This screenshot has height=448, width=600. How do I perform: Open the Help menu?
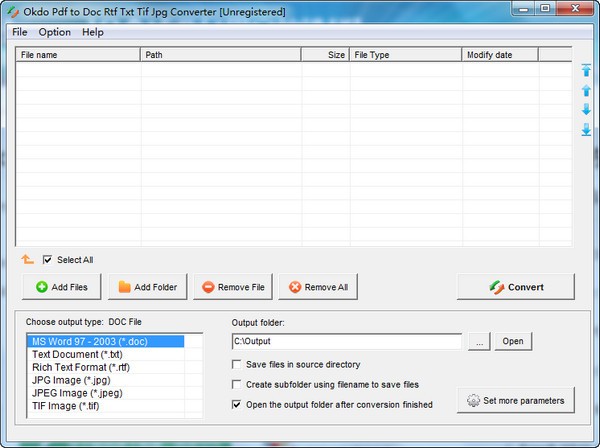pyautogui.click(x=93, y=32)
